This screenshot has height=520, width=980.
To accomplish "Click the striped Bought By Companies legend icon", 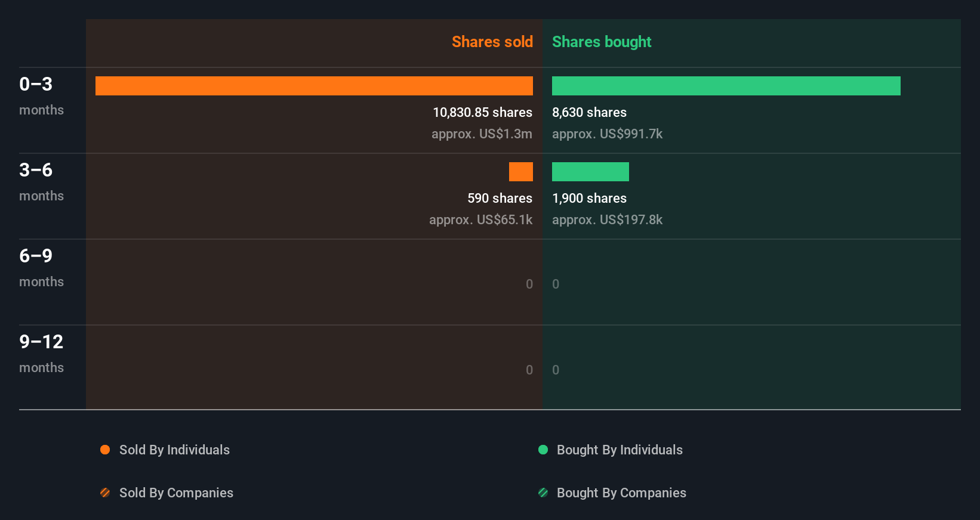I will point(543,493).
